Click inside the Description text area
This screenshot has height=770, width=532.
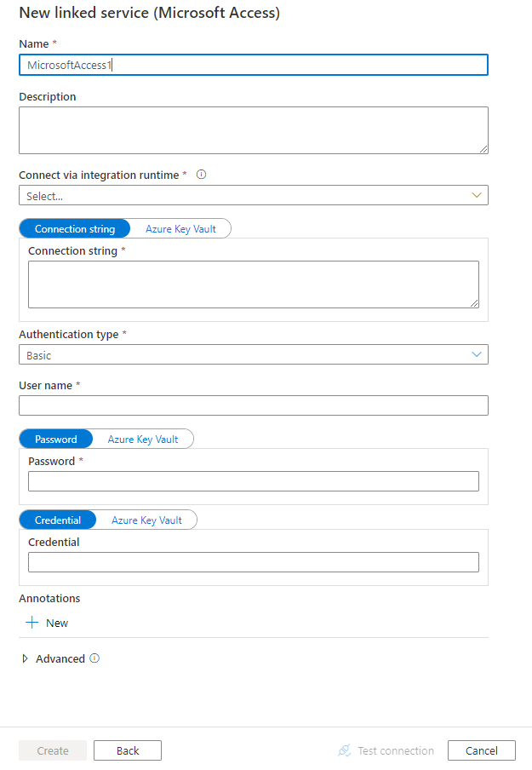[x=253, y=129]
